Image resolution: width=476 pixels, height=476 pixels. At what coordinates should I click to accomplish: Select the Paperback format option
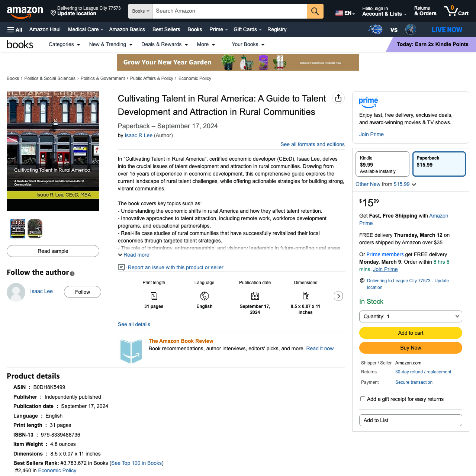[439, 164]
